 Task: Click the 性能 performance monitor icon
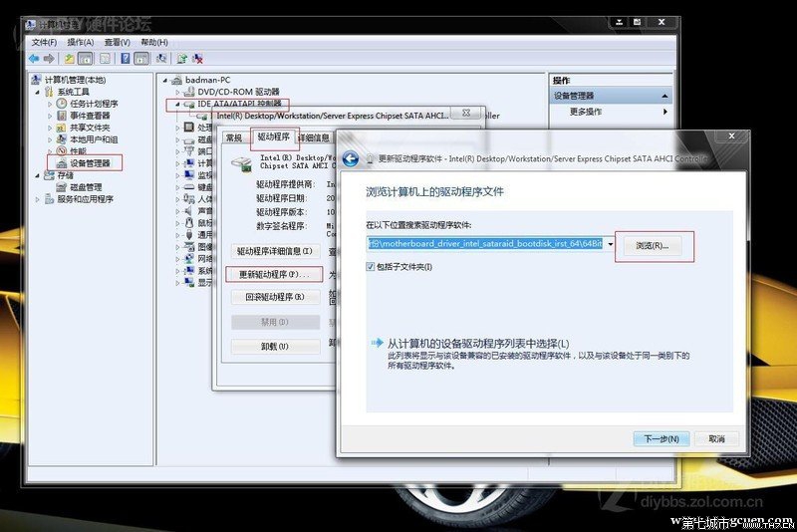[62, 150]
